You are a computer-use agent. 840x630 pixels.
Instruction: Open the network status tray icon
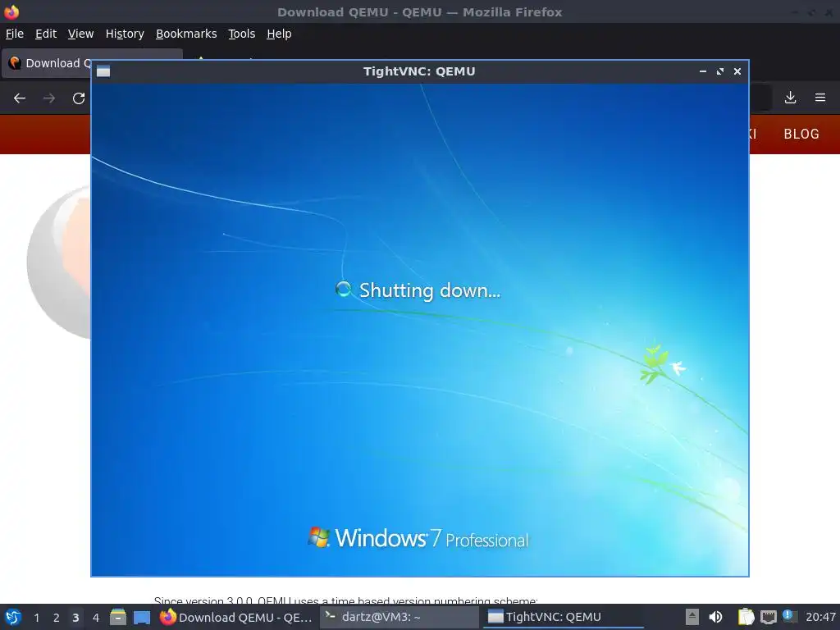768,617
